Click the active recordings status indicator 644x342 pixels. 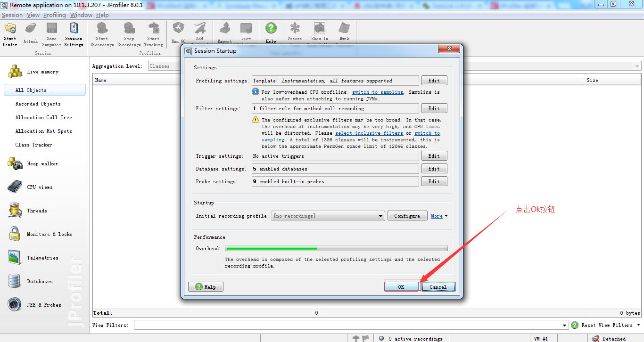[411, 338]
